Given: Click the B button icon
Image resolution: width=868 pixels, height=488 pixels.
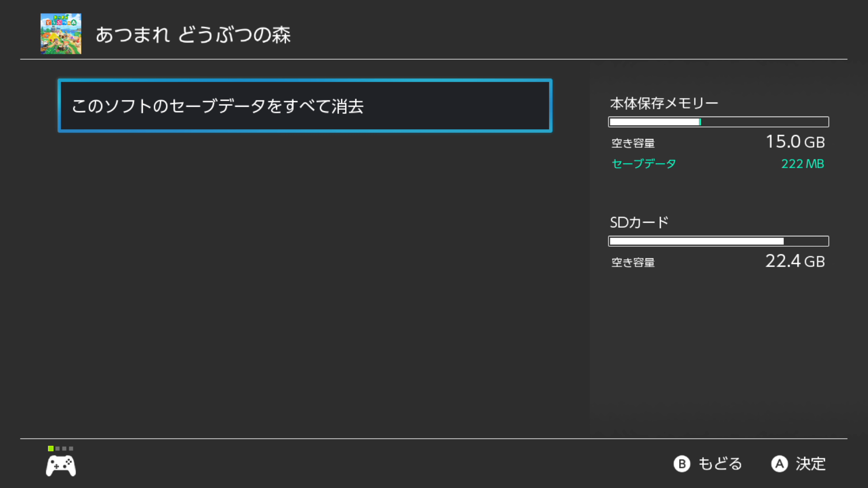Looking at the screenshot, I should click(682, 464).
